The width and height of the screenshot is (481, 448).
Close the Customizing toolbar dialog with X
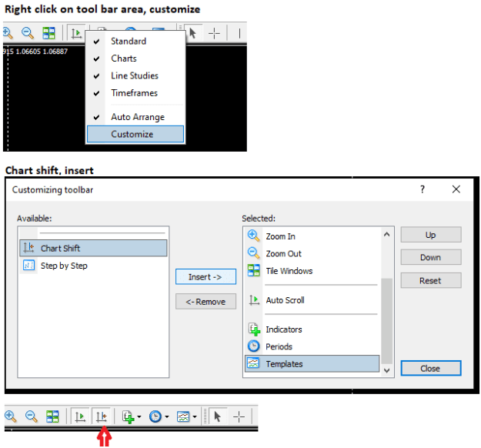[456, 189]
